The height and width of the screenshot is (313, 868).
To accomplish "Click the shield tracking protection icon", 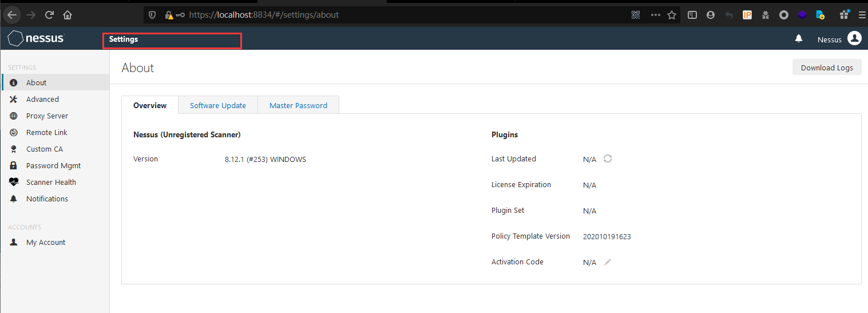I will (152, 15).
